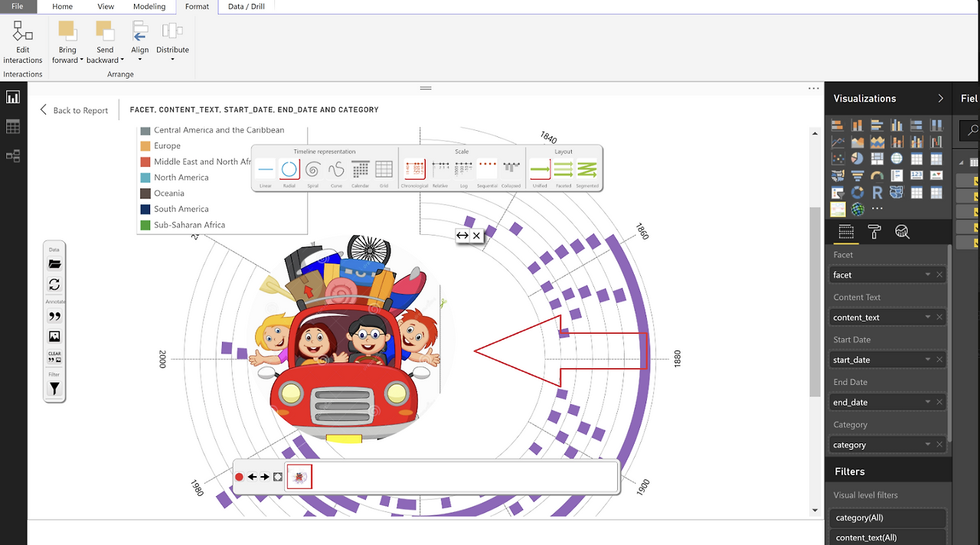Open the facet field dropdown
Viewport: 980px width, 545px height.
pos(927,275)
